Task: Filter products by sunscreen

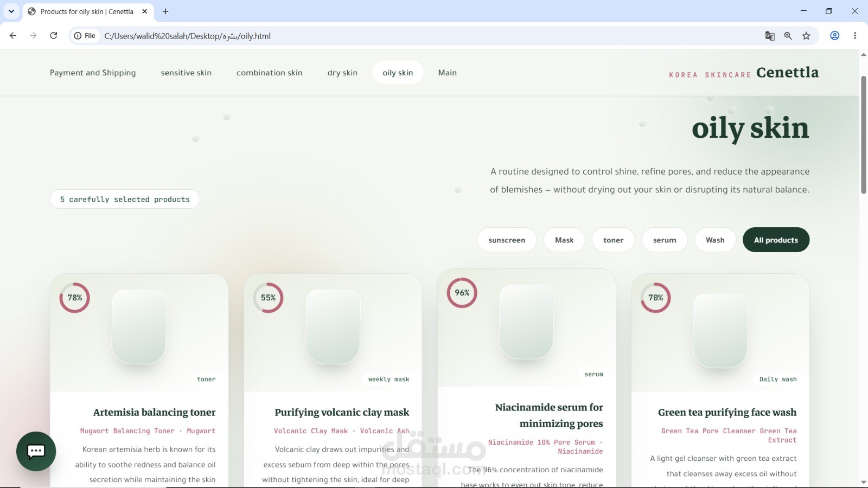Action: pos(507,240)
